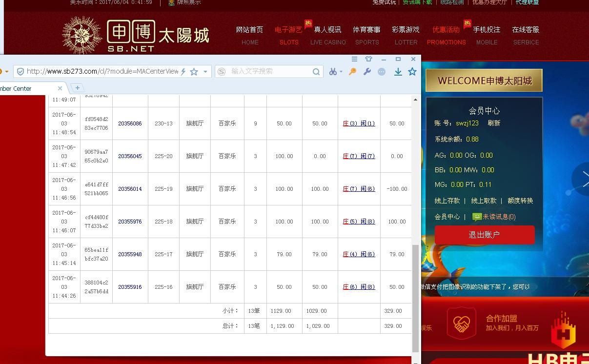Expand the orange circle dropdown left of address bar
This screenshot has width=589, height=364.
6,71
